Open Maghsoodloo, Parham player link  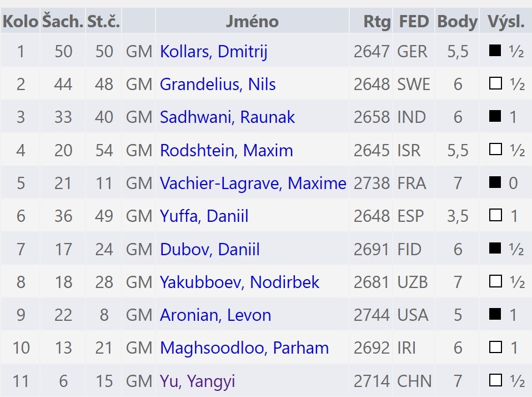pos(244,349)
